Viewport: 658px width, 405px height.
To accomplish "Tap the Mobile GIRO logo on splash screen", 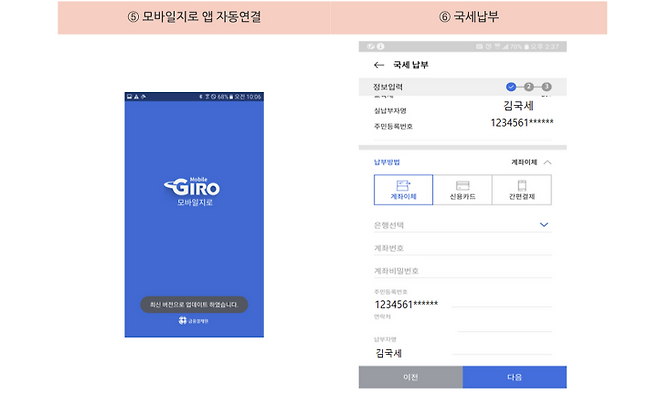I will [x=194, y=188].
